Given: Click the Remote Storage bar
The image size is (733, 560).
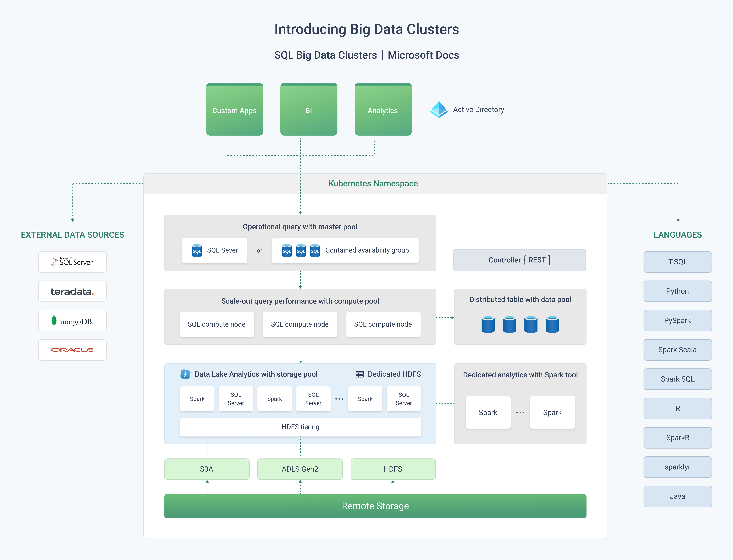Looking at the screenshot, I should tap(375, 506).
